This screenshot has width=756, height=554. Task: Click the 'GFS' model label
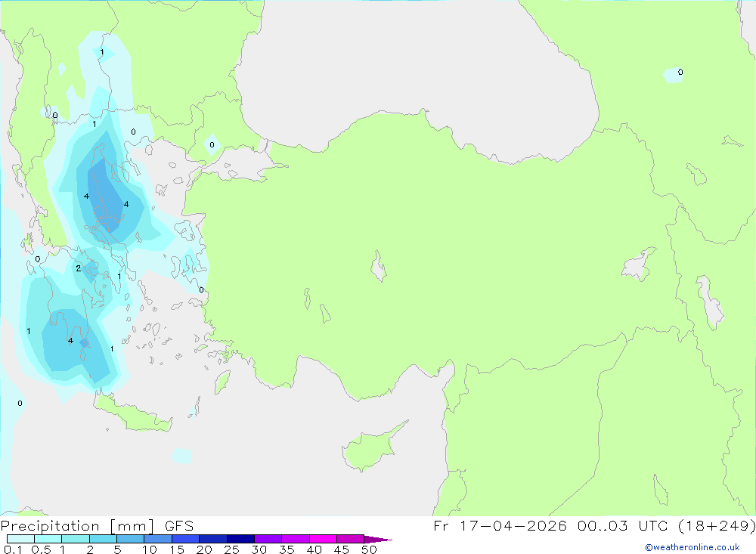179,526
